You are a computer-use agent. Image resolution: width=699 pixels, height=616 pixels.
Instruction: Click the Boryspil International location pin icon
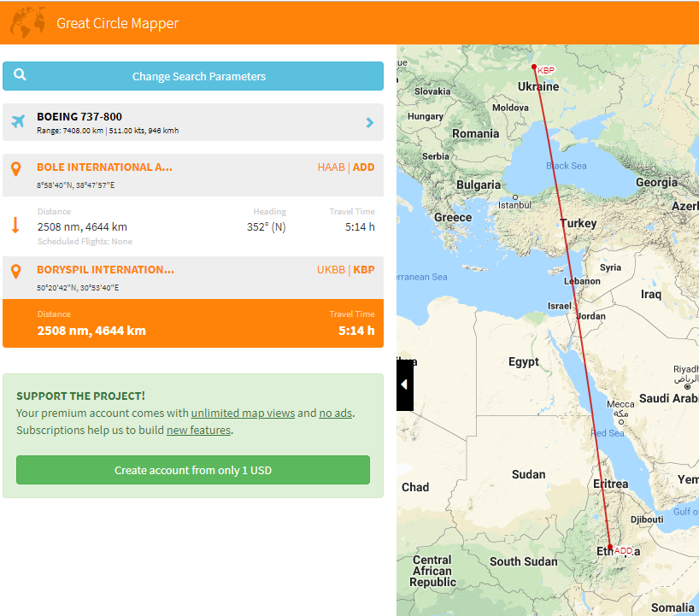pos(15,271)
